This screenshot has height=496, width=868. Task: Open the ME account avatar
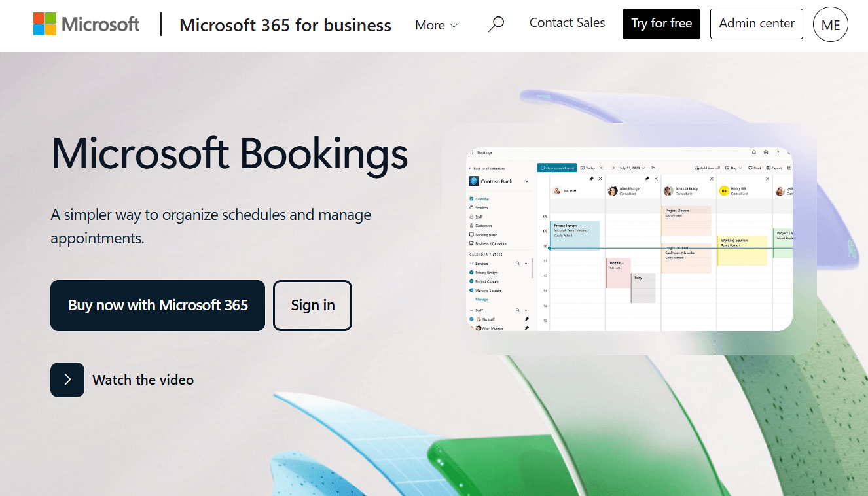coord(830,25)
